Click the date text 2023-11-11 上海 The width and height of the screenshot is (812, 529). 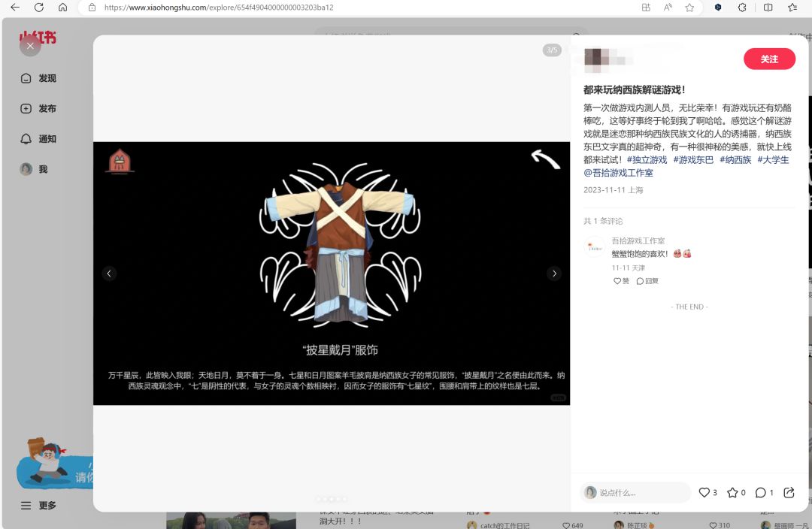[x=614, y=190]
